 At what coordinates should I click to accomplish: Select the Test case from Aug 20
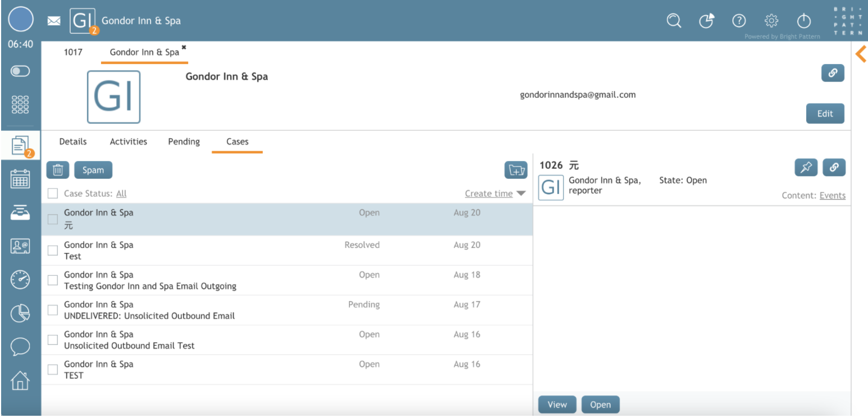pos(287,251)
